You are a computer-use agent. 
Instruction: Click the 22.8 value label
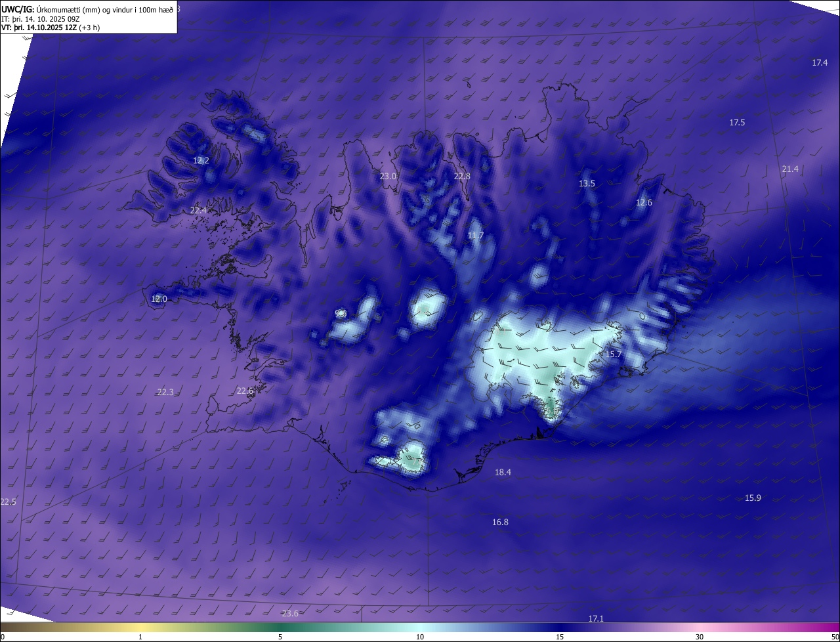point(462,177)
